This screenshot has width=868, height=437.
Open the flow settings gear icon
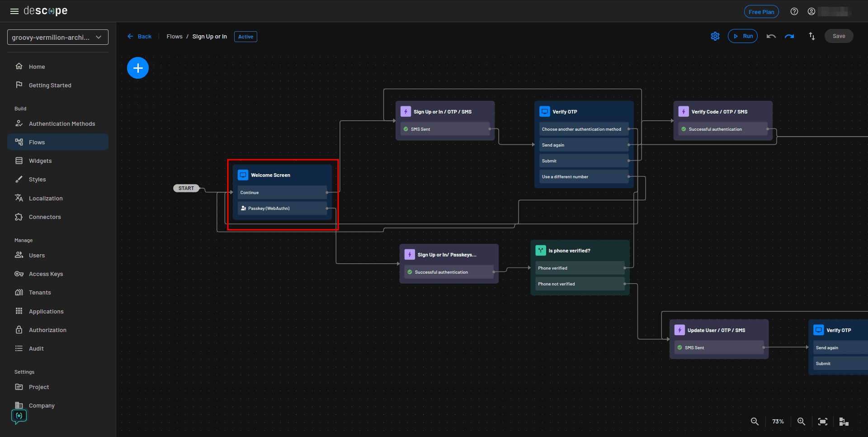(x=715, y=36)
